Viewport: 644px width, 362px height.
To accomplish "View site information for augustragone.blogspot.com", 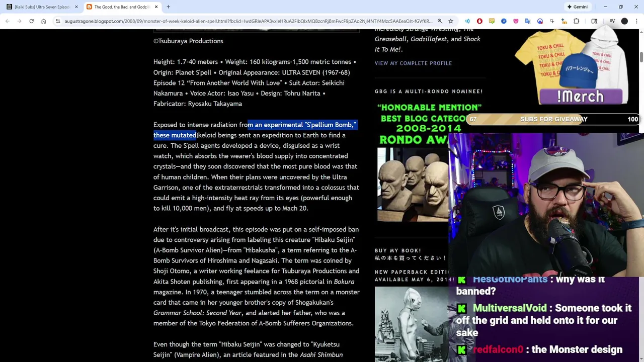I will pos(58,21).
